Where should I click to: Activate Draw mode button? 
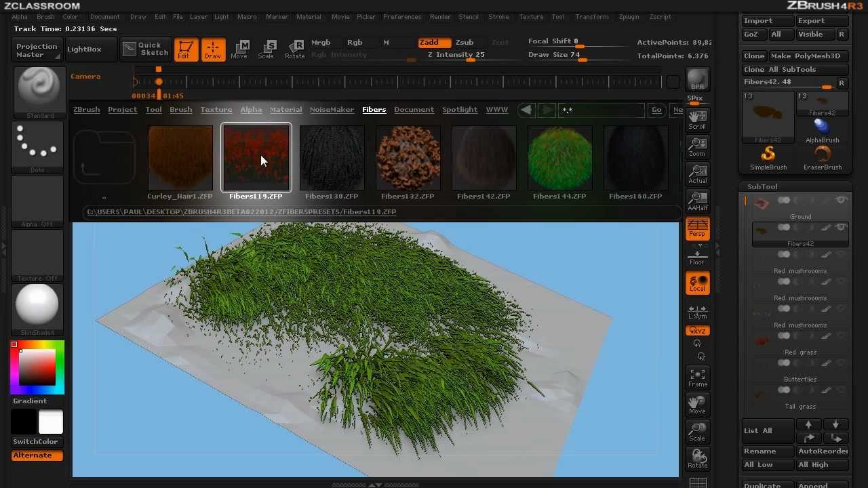tap(213, 49)
